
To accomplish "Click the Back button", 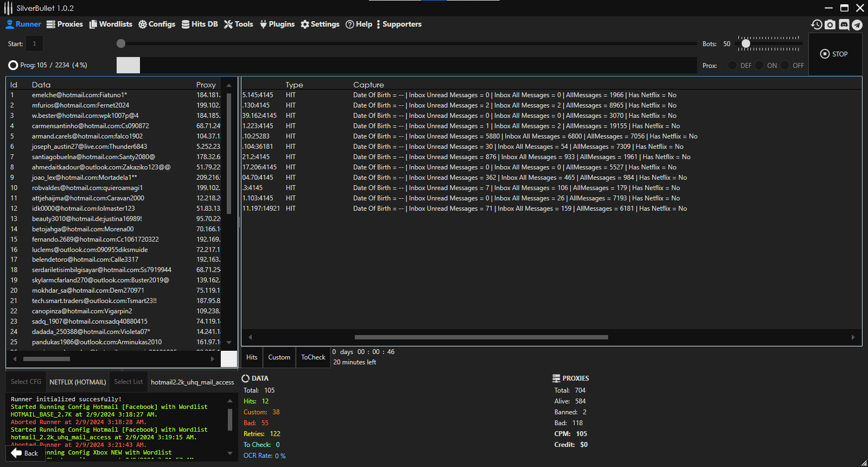I will tap(25, 453).
